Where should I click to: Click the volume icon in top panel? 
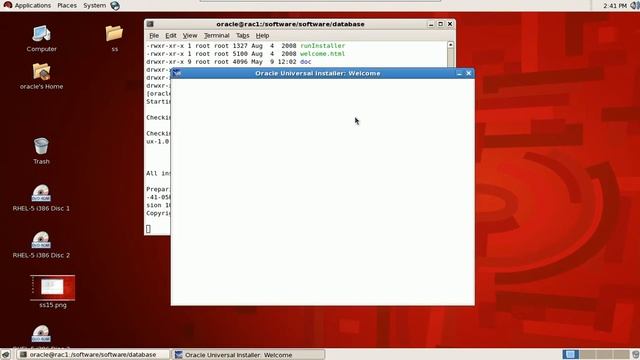[x=635, y=5]
